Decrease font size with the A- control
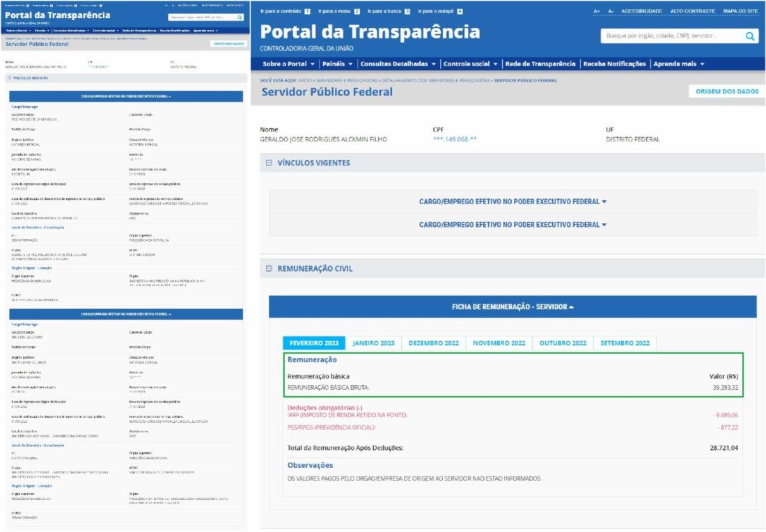Screen dimensions: 766x532 611,10
